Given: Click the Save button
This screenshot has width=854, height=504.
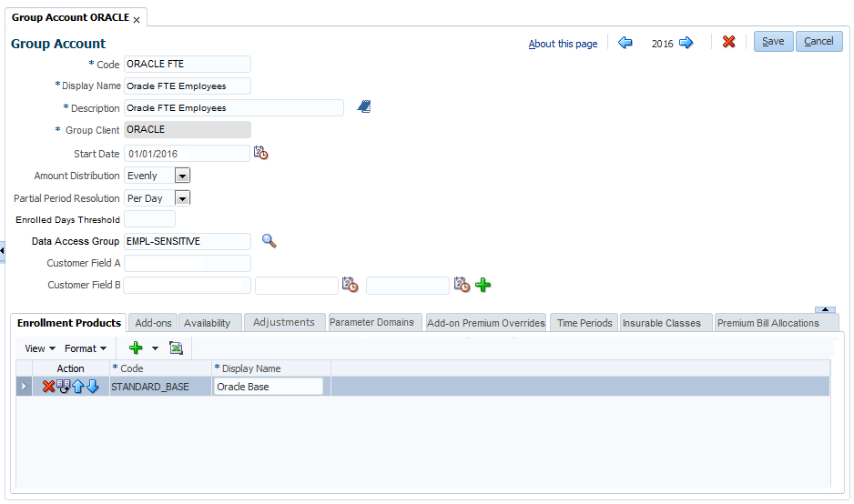Looking at the screenshot, I should click(x=773, y=41).
